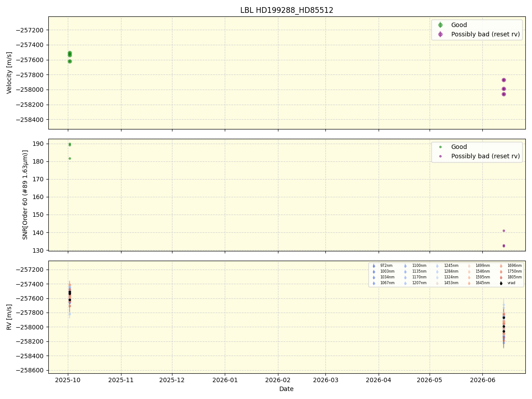Click the 2026-02 date tick label
The width and height of the screenshot is (532, 399).
pos(278,380)
